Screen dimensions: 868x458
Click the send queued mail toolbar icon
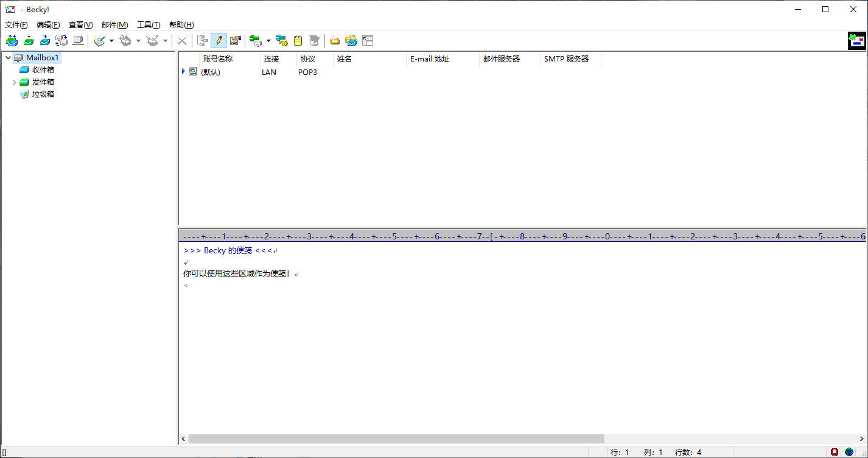tap(29, 41)
